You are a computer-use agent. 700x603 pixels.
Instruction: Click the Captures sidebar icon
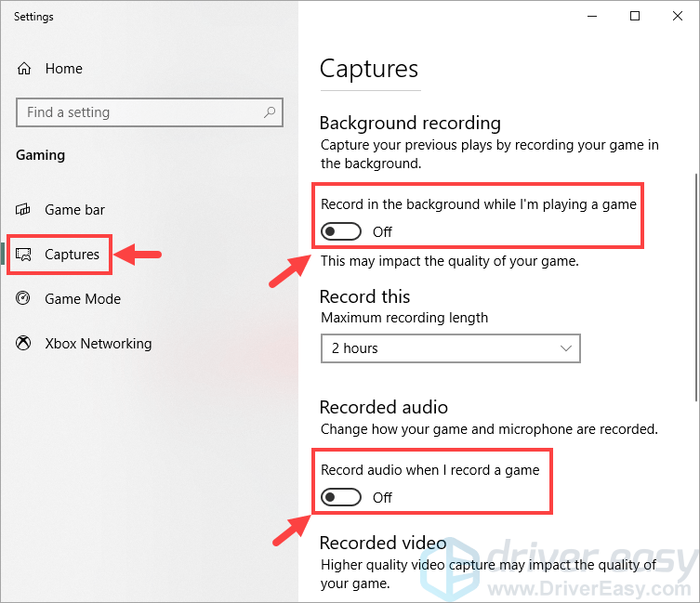(x=23, y=255)
